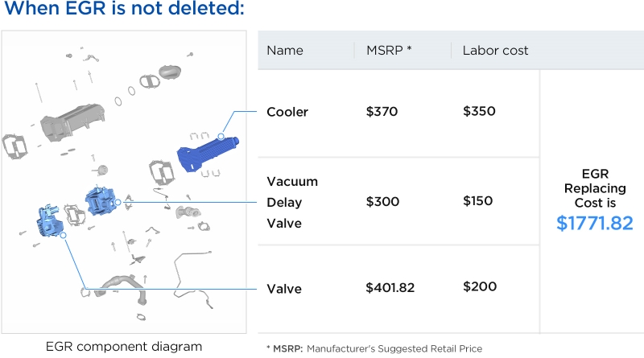Viewport: 644px width, 358px height.
Task: Click the blue EGR valve part
Action: pos(50,221)
